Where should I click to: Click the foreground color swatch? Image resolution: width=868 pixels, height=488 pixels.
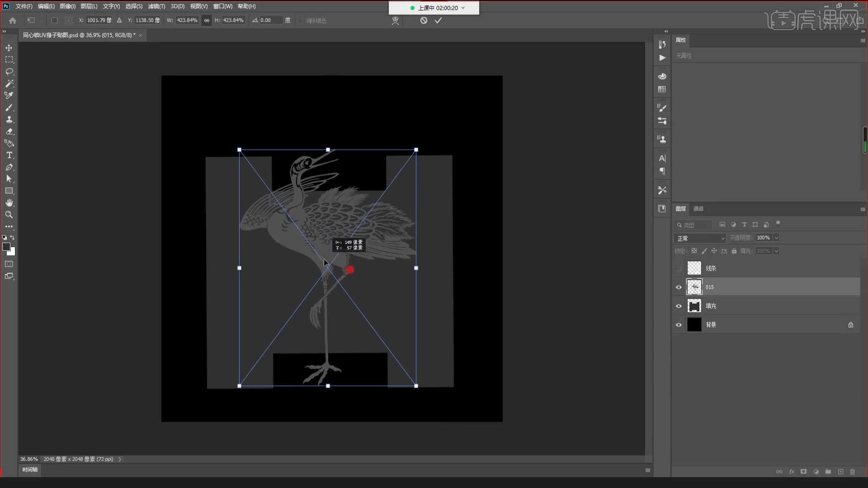coord(6,247)
